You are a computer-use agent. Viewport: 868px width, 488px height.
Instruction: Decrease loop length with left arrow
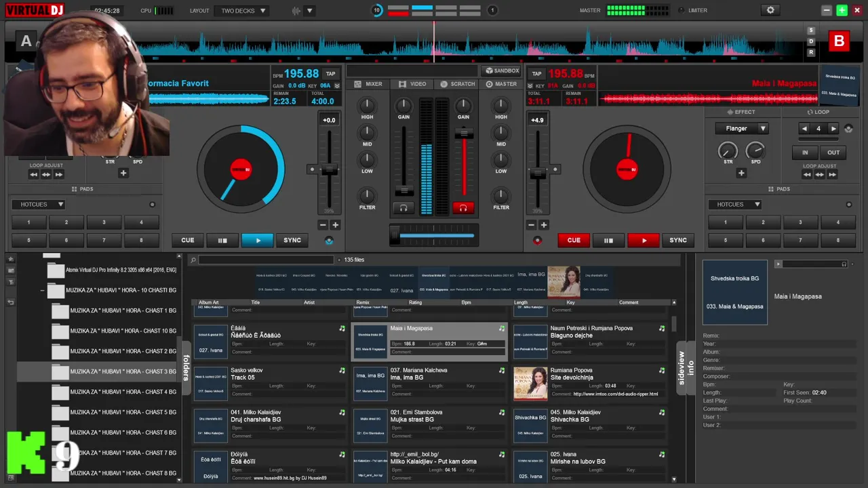(x=804, y=129)
